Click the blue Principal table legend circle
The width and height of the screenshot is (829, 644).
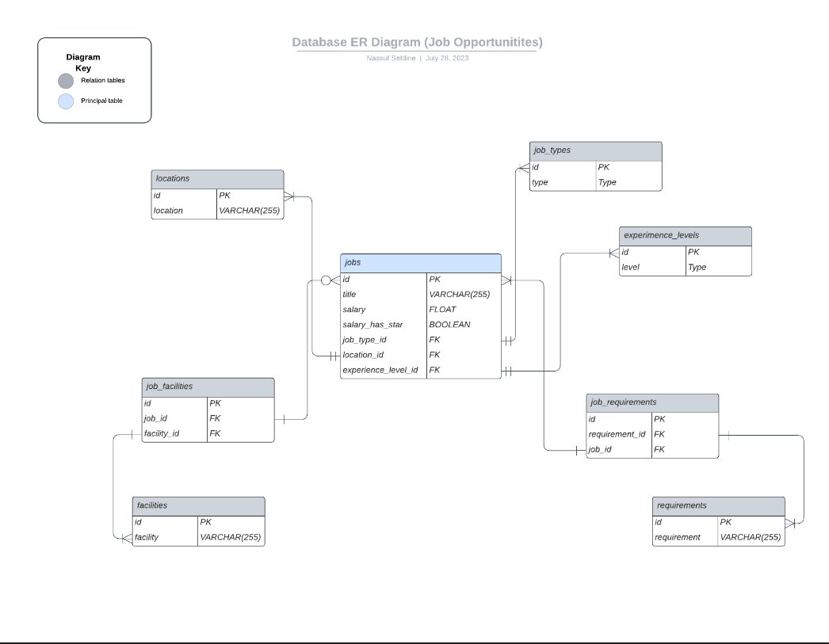pyautogui.click(x=66, y=101)
